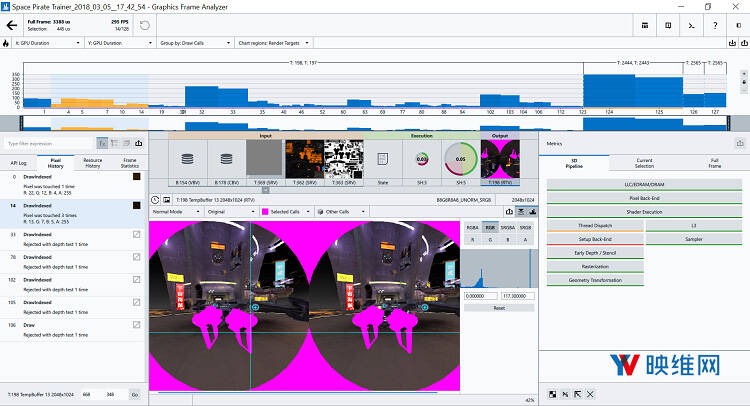Click the export icon in Metrics panel header
Screen dimensions: 750x406
pos(739,143)
